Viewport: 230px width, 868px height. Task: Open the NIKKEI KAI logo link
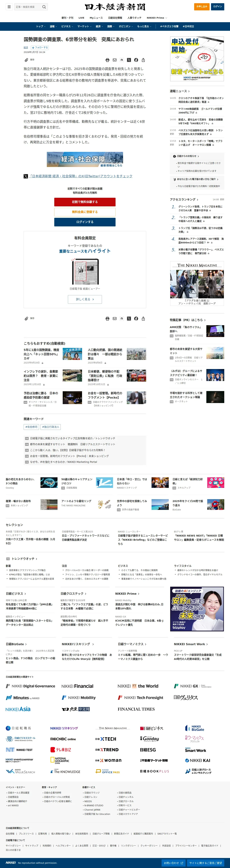pyautogui.click(x=198, y=760)
